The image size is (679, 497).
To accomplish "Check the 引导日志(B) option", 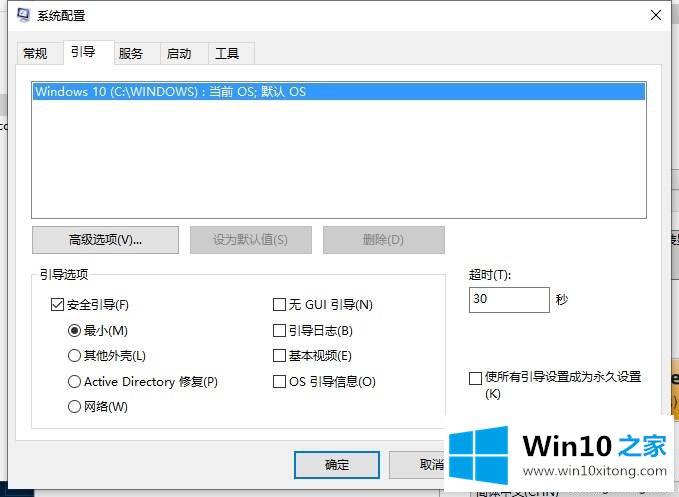I will 279,330.
